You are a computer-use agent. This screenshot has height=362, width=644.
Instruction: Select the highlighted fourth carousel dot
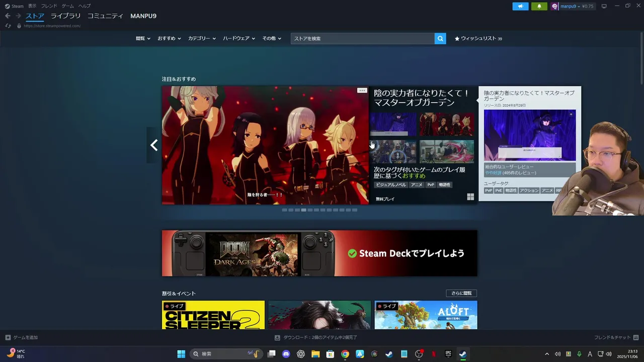click(303, 210)
